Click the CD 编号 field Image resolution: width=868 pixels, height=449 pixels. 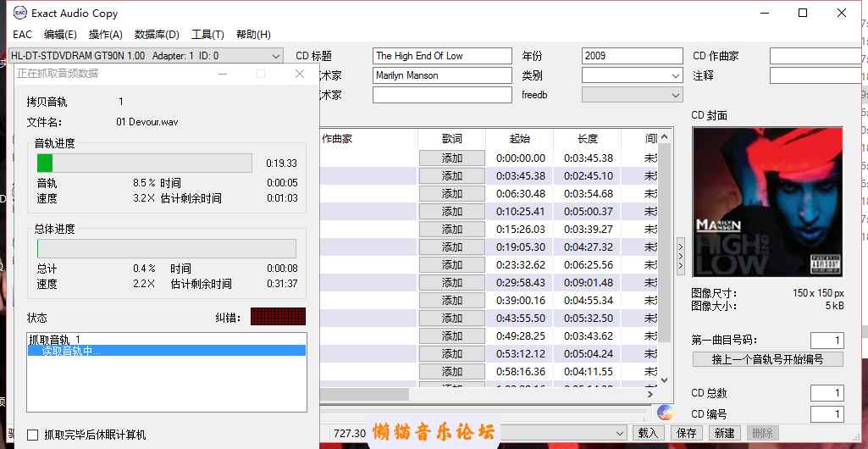827,413
